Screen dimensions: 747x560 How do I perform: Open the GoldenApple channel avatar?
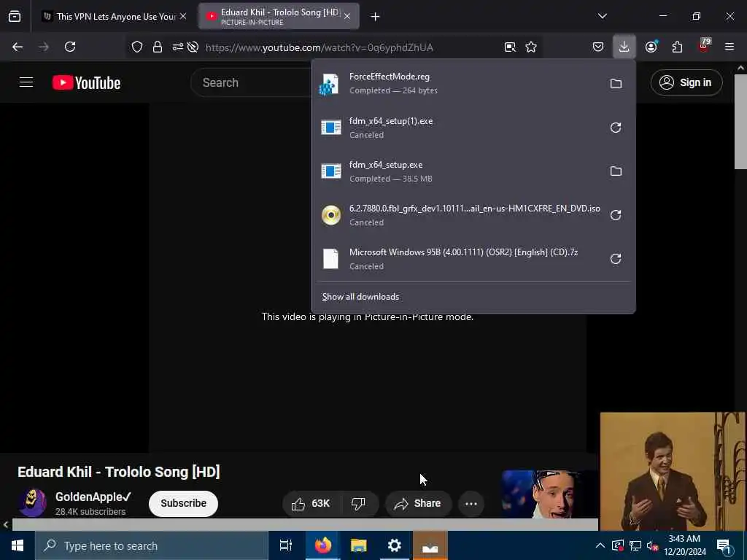32,503
